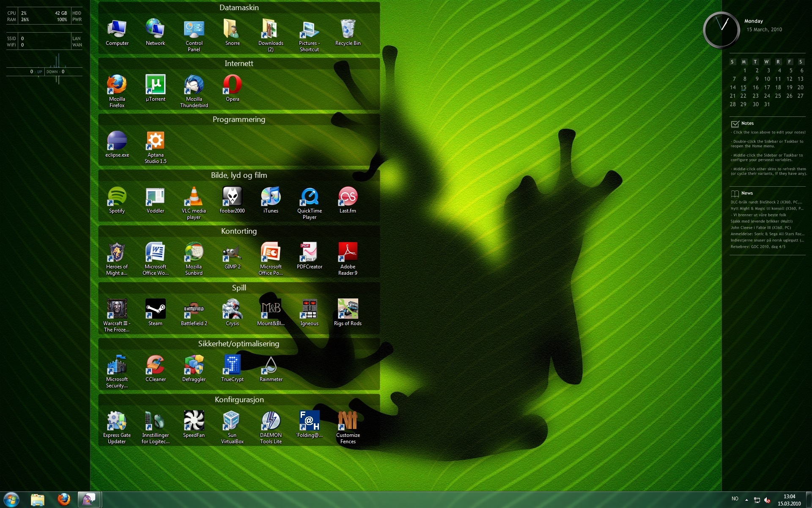This screenshot has height=508, width=812.
Task: Launch the Igneous shortcut
Action: point(310,313)
